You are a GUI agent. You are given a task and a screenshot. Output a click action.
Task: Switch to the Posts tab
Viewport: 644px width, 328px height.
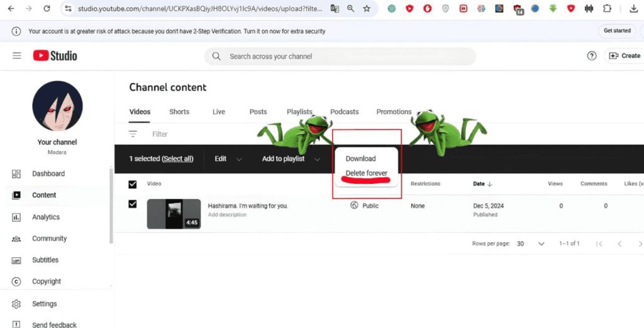[258, 112]
